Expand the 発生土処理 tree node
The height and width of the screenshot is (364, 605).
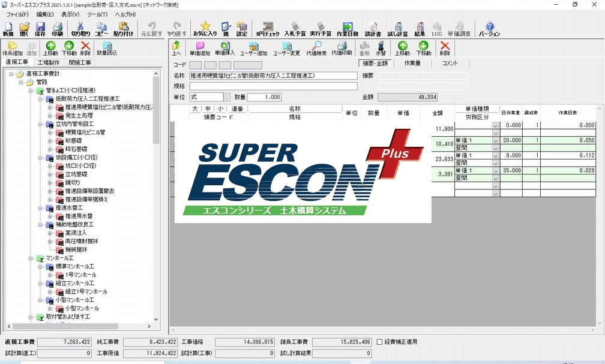click(50, 116)
